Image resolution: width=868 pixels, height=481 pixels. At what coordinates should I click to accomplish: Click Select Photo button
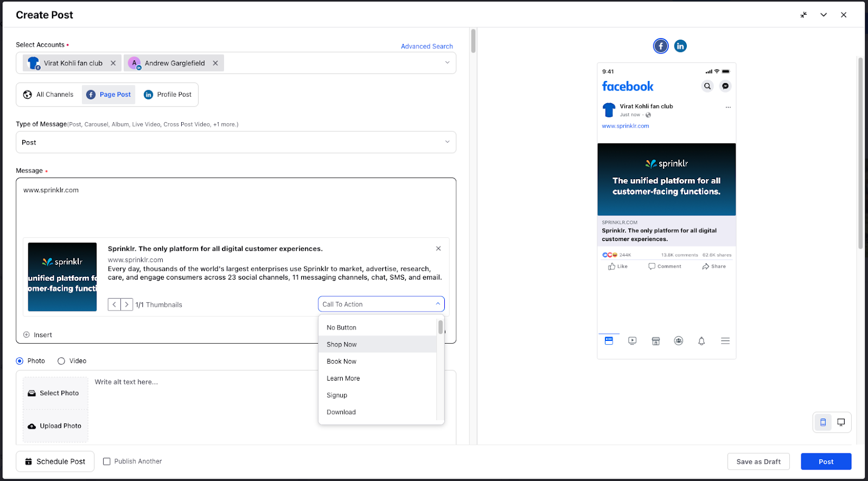(x=55, y=393)
